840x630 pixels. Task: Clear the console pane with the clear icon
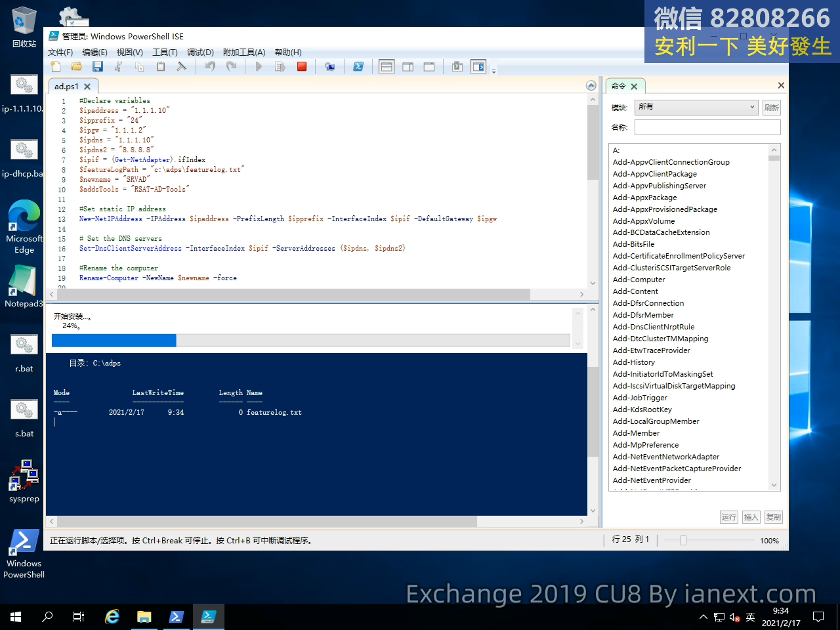click(182, 66)
